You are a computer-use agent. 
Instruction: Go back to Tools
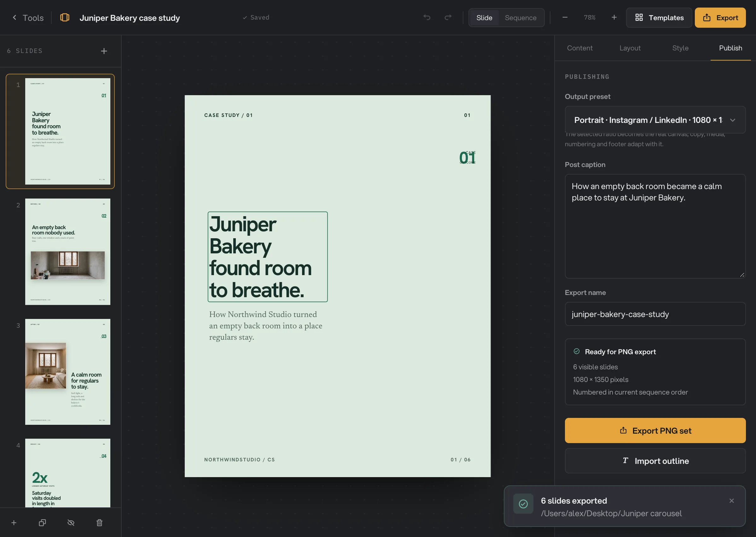(28, 18)
